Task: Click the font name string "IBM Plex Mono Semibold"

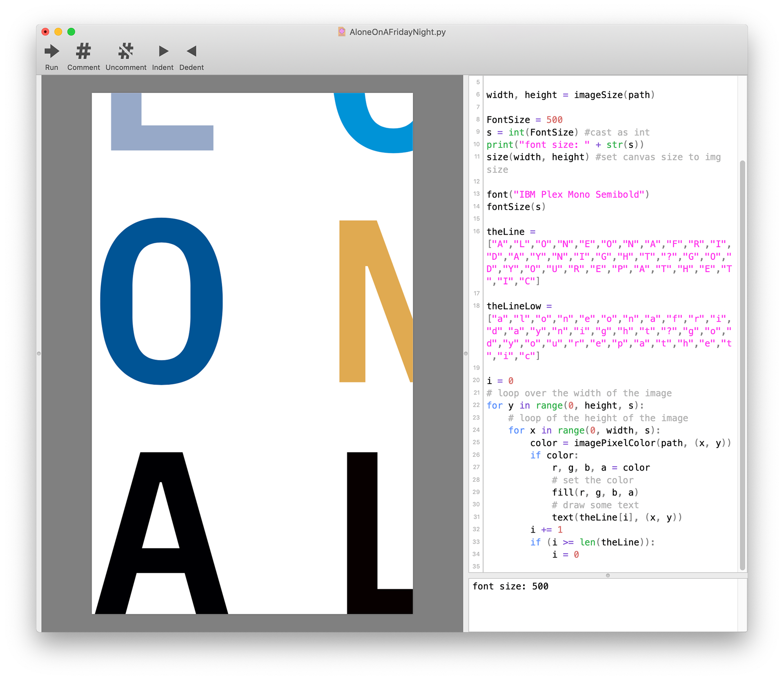Action: (x=579, y=195)
